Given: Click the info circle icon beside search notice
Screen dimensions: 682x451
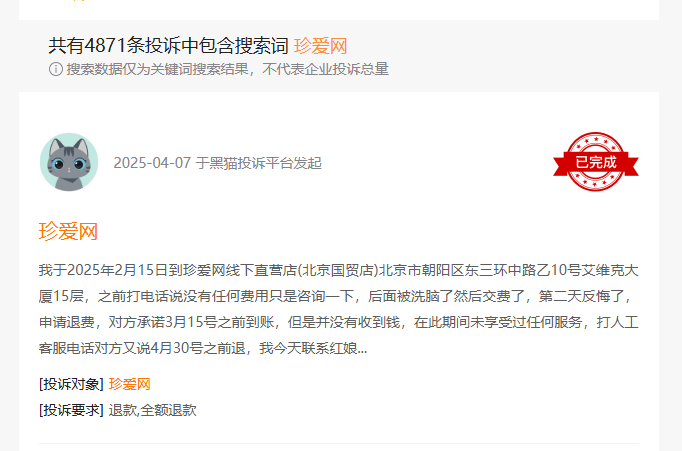Looking at the screenshot, I should pyautogui.click(x=56, y=69).
